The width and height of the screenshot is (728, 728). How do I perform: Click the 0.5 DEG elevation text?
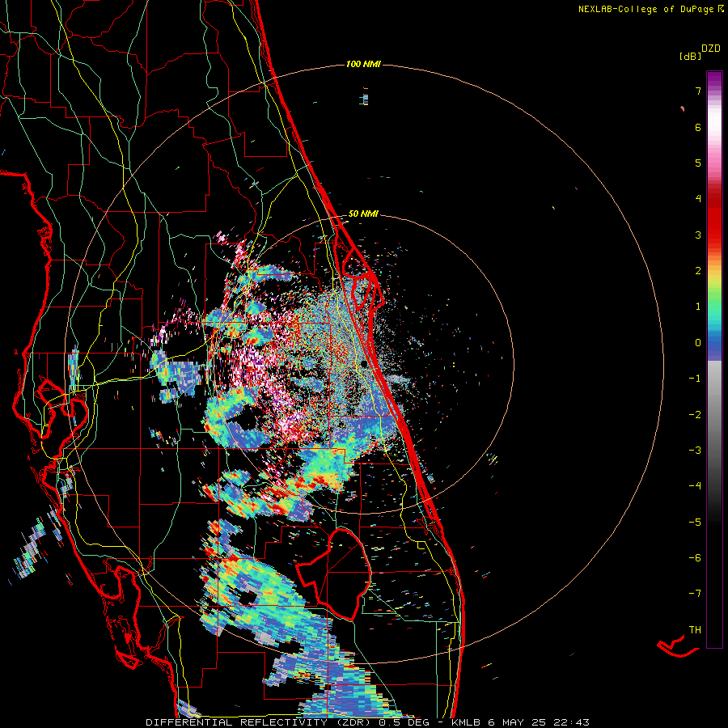pyautogui.click(x=405, y=722)
